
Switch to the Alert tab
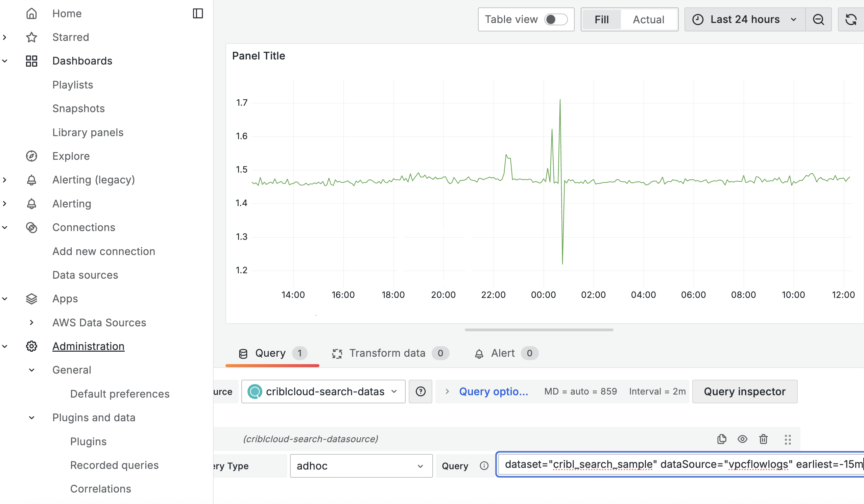(502, 353)
